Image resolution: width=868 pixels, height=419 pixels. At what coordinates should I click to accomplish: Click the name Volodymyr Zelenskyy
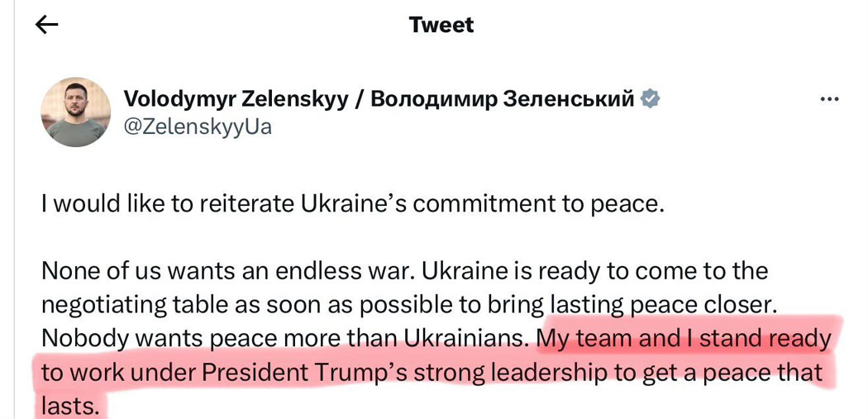(x=236, y=100)
